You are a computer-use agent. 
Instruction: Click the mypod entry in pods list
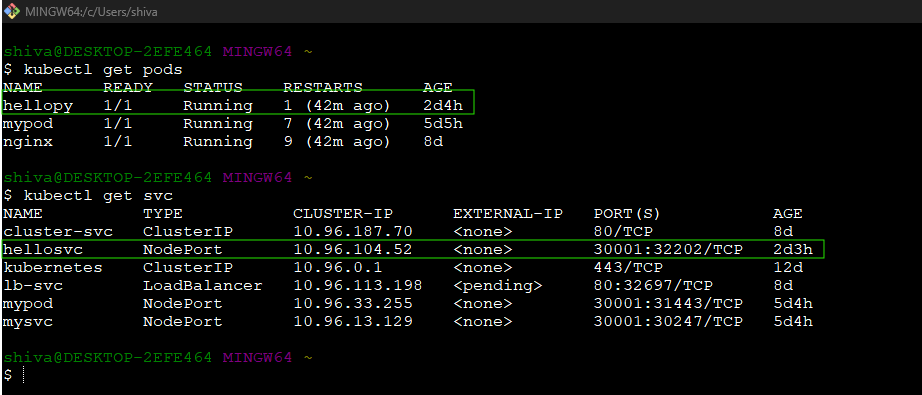(28, 124)
